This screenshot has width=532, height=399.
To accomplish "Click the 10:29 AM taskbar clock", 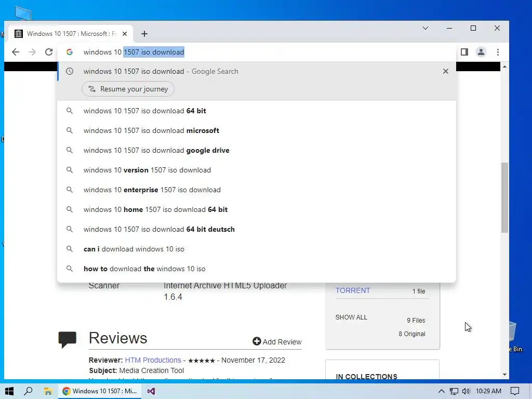I will click(488, 391).
